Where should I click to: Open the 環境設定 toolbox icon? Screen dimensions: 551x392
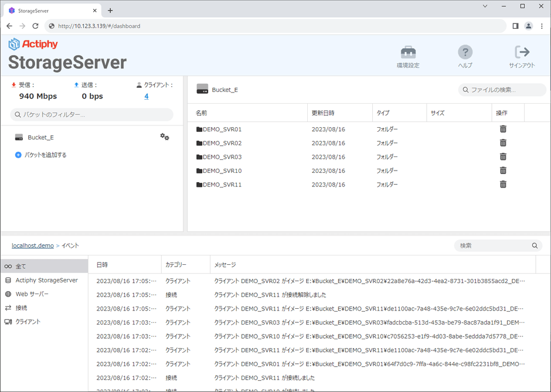tap(408, 53)
